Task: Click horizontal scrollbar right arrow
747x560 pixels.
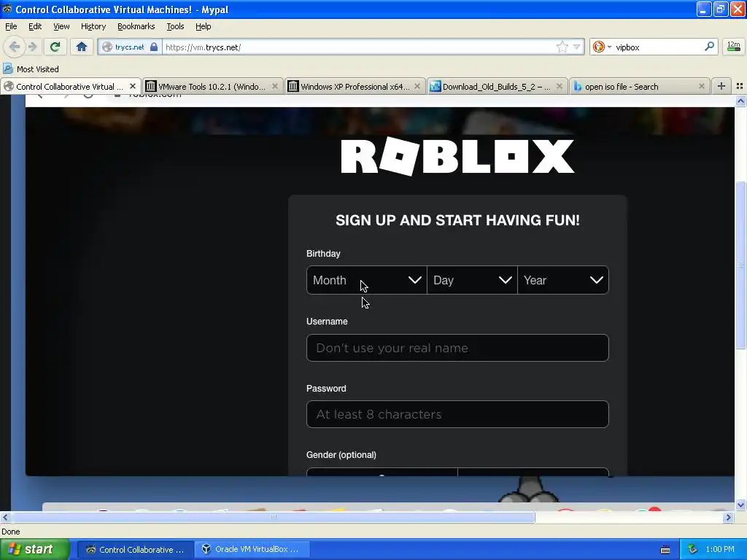Action: 728,517
